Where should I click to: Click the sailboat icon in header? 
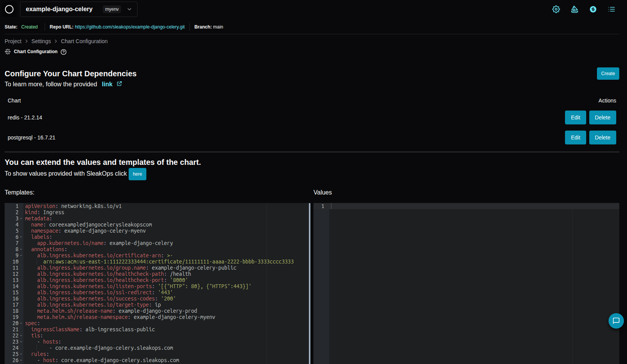(575, 9)
